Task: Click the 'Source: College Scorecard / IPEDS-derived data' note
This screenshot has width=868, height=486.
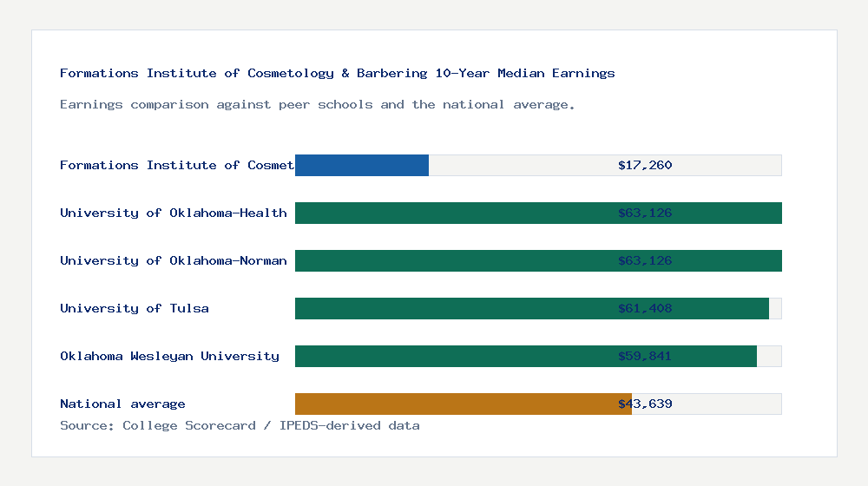Action: tap(240, 425)
